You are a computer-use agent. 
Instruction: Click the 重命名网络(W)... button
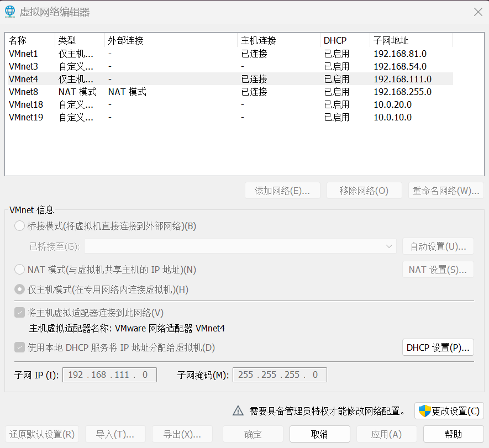(446, 191)
